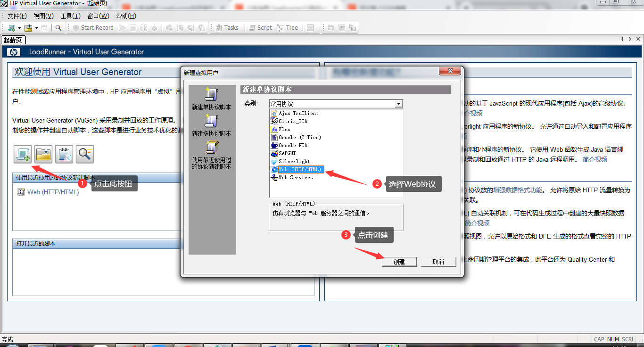
Task: Click the Pause toolbar icon
Action: click(144, 28)
